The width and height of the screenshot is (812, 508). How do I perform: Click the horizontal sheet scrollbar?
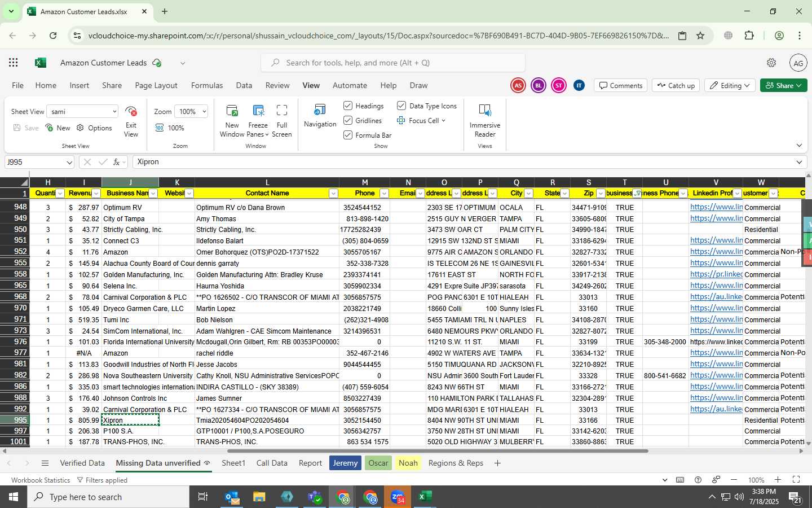[x=438, y=451]
